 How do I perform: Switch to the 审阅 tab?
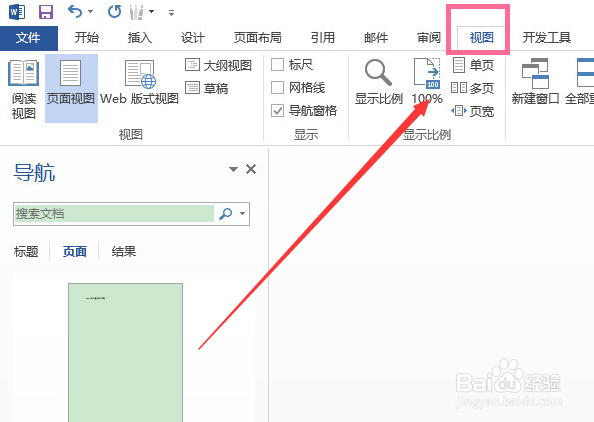tap(429, 38)
